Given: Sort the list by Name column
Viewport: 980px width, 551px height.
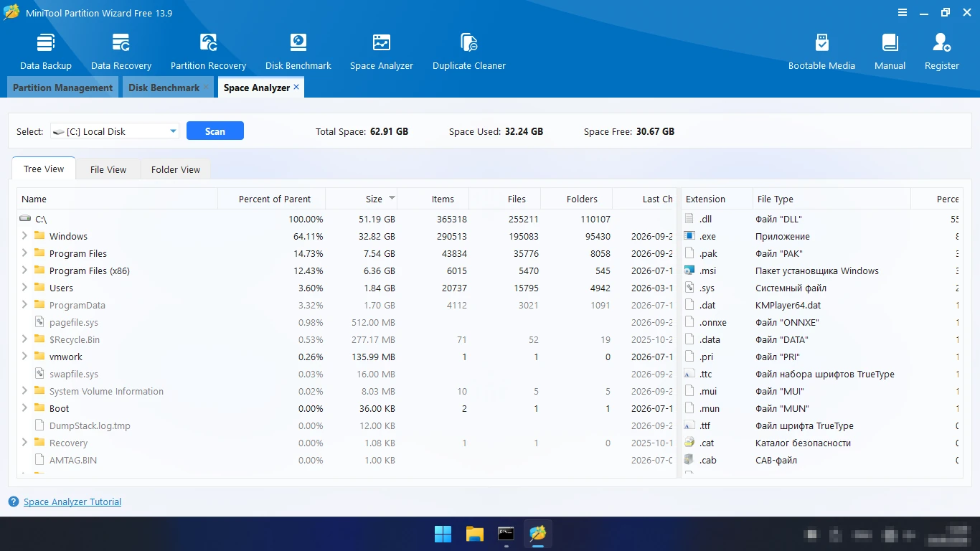Looking at the screenshot, I should click(118, 199).
